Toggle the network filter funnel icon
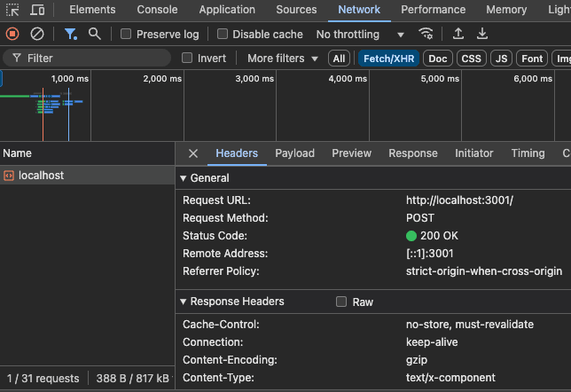Viewport: 571px width, 392px height. (x=70, y=34)
